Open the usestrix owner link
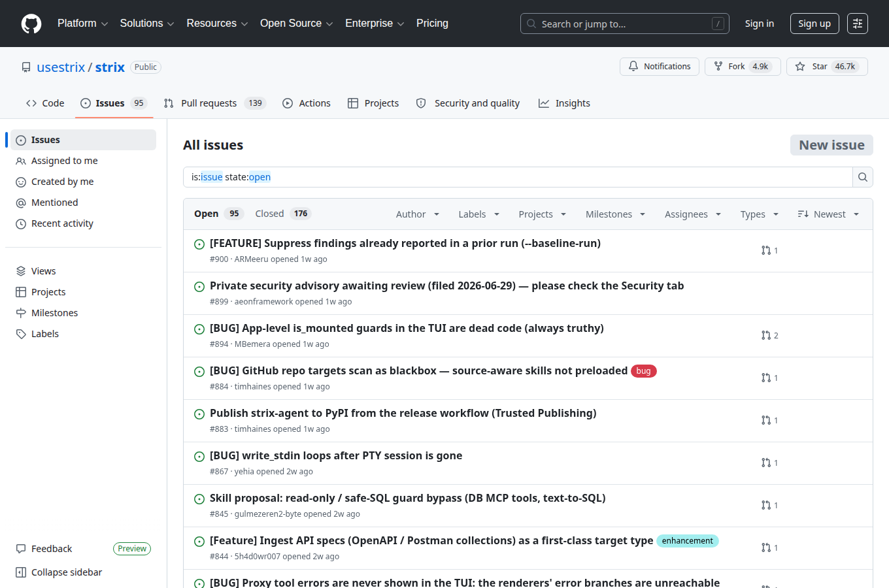 coord(61,67)
